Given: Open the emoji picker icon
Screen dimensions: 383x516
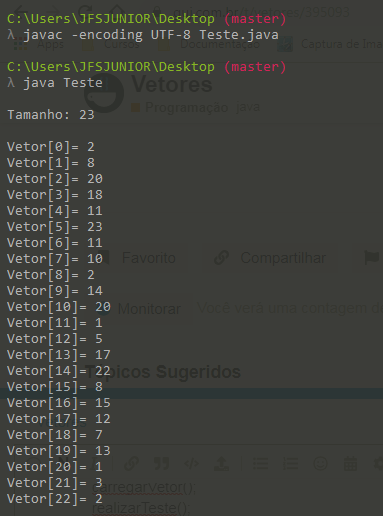Looking at the screenshot, I should pos(320,463).
